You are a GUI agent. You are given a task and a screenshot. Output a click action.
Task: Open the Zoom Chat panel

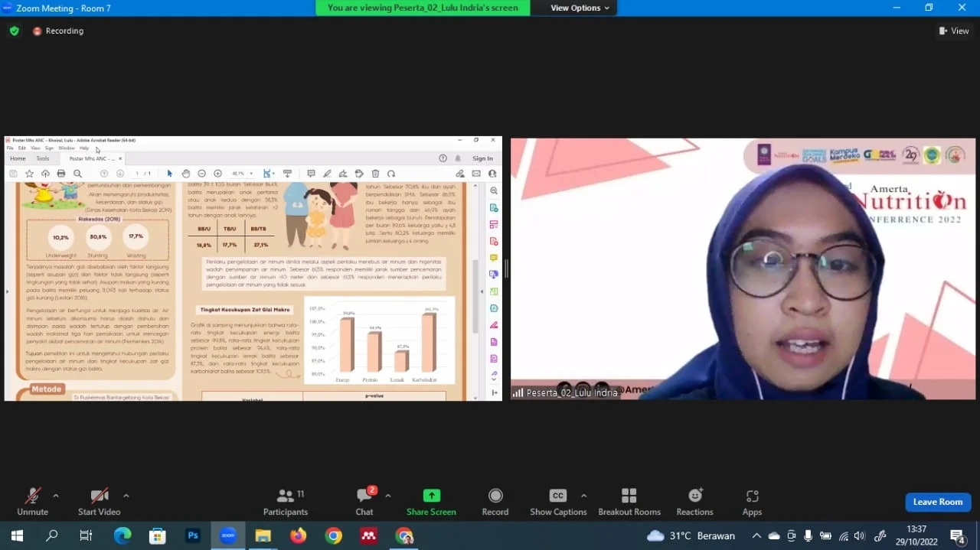click(364, 502)
